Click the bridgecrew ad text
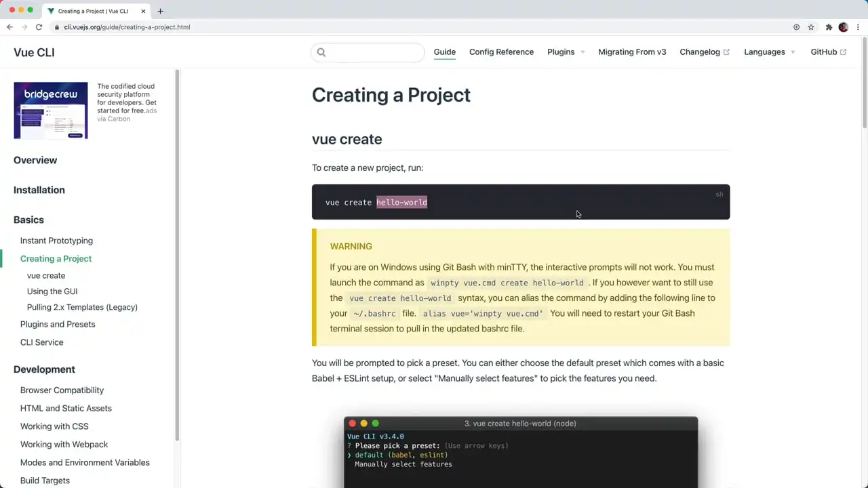 126,98
